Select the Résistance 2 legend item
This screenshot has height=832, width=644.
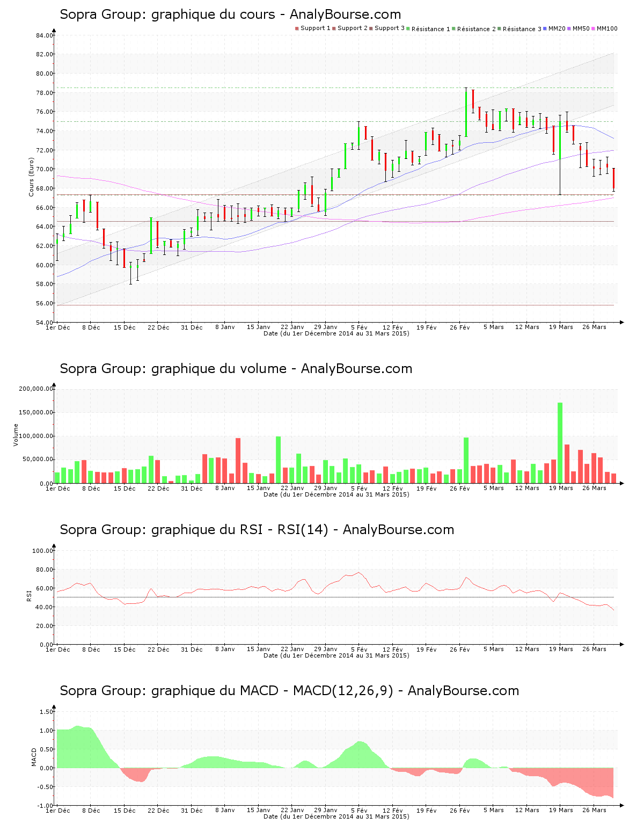[474, 29]
